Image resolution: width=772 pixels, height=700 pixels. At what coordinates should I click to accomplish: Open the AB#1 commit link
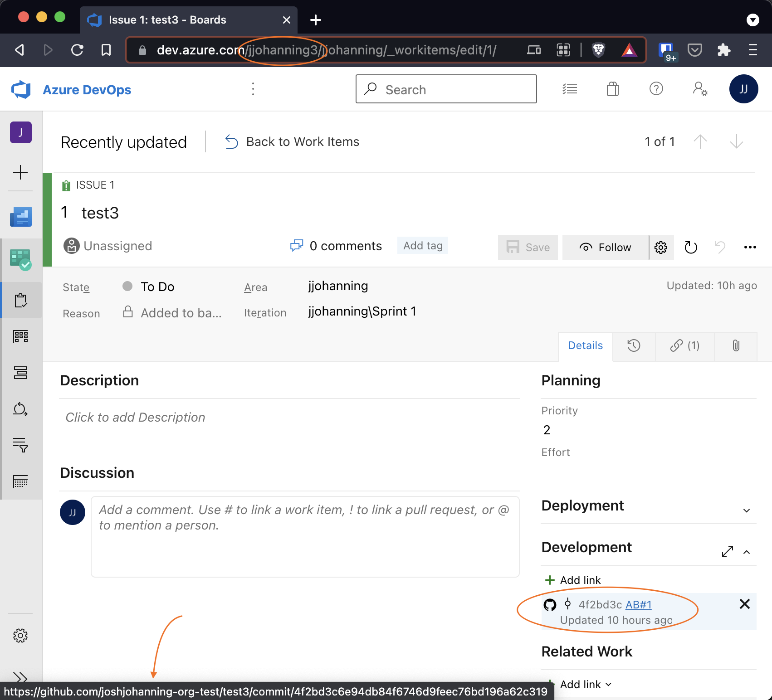pos(638,605)
